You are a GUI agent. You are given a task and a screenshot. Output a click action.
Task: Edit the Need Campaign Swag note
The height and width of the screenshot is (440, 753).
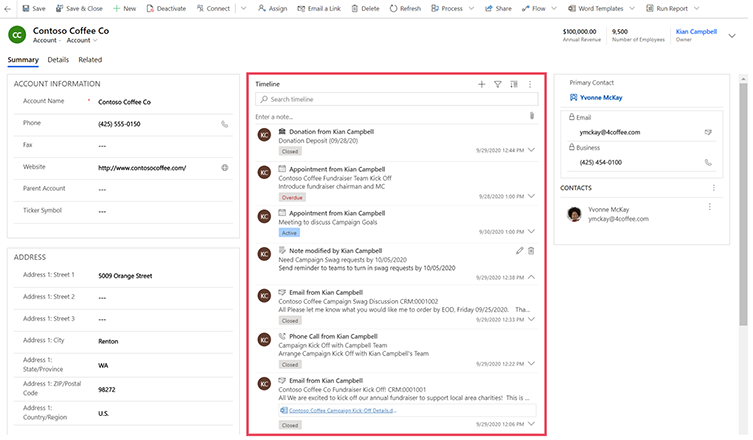518,251
